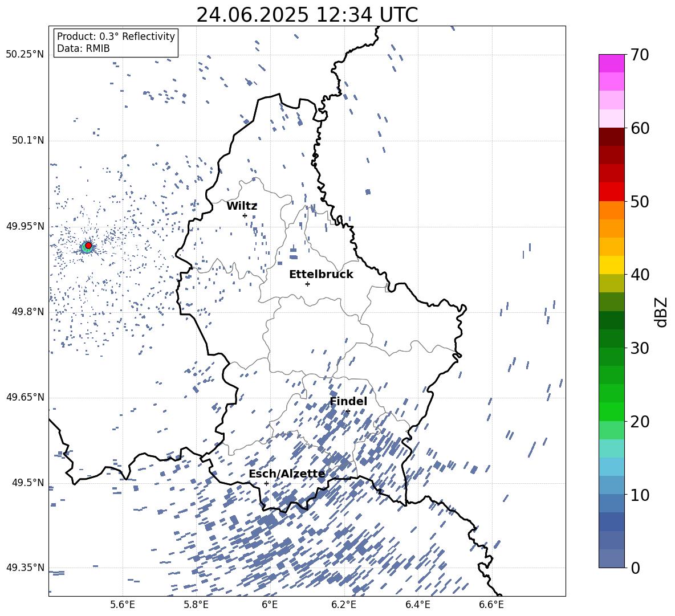Click the colorbar tick label 60
The width and height of the screenshot is (675, 616).
640,128
